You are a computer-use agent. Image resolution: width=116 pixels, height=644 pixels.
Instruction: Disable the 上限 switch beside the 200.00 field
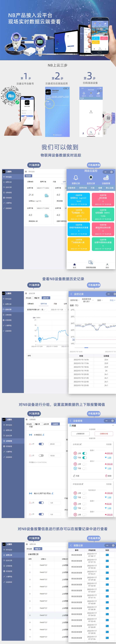coord(41,444)
